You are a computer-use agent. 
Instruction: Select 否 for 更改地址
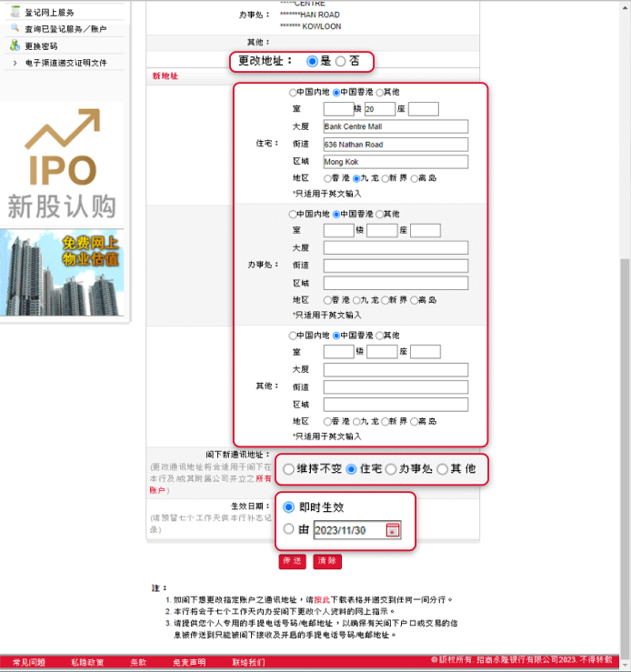coord(341,61)
